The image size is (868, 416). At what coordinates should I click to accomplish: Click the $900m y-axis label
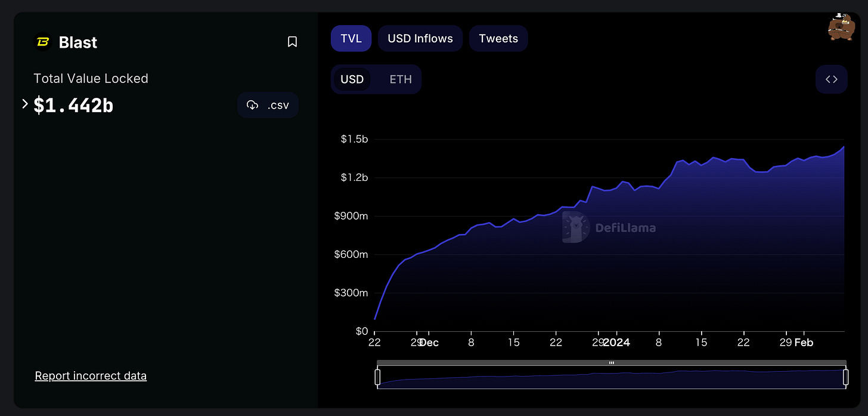pyautogui.click(x=352, y=216)
